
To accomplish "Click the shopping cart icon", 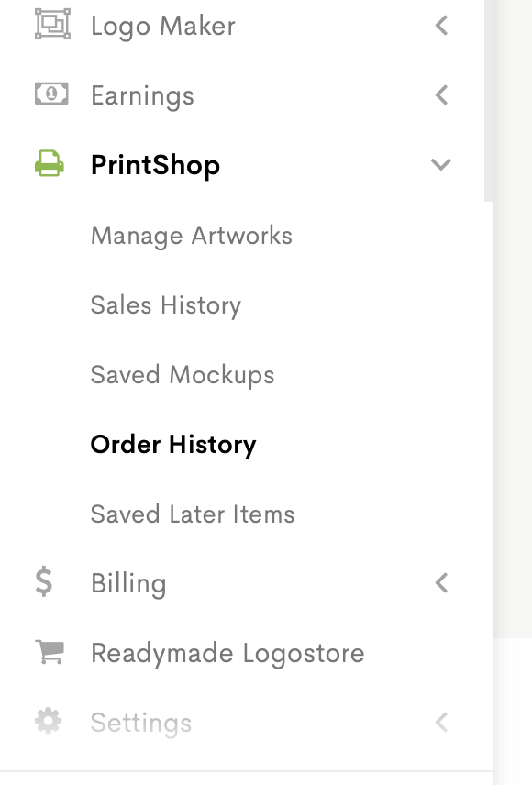I will 50,652.
